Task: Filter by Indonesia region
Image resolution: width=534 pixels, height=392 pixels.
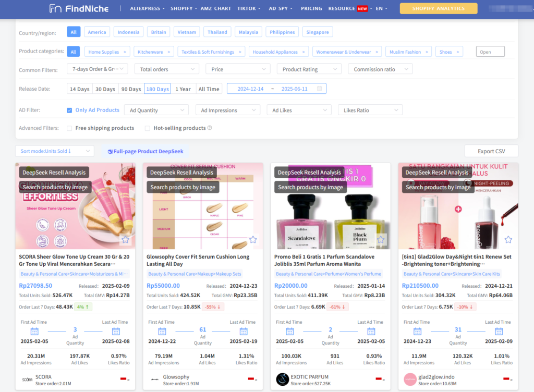Action: 128,32
